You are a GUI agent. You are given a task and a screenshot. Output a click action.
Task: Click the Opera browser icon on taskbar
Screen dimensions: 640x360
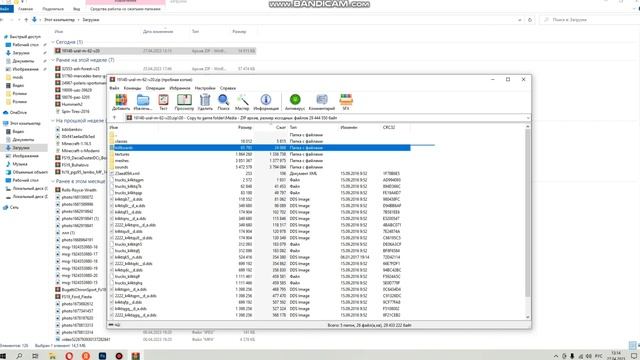pos(69,356)
